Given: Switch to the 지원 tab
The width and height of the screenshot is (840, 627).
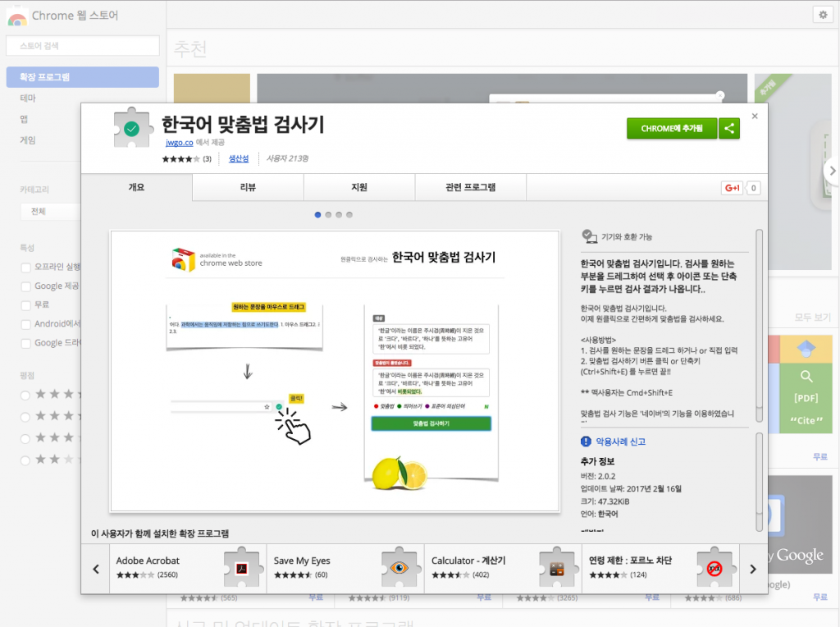Looking at the screenshot, I should pyautogui.click(x=359, y=187).
